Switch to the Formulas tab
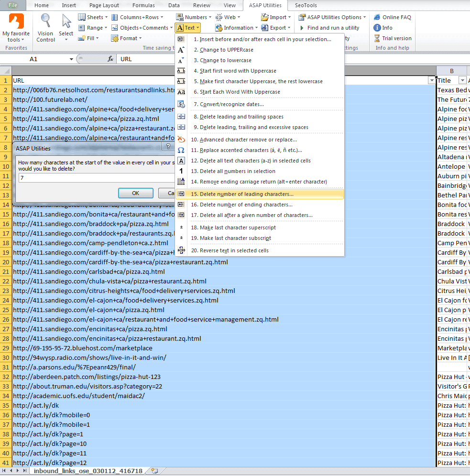This screenshot has width=470, height=476. tap(143, 5)
